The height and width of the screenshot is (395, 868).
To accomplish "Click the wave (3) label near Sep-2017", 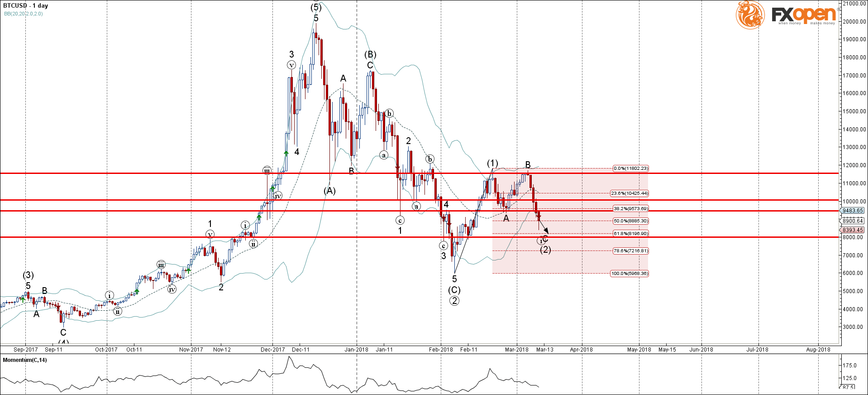I will (x=28, y=275).
